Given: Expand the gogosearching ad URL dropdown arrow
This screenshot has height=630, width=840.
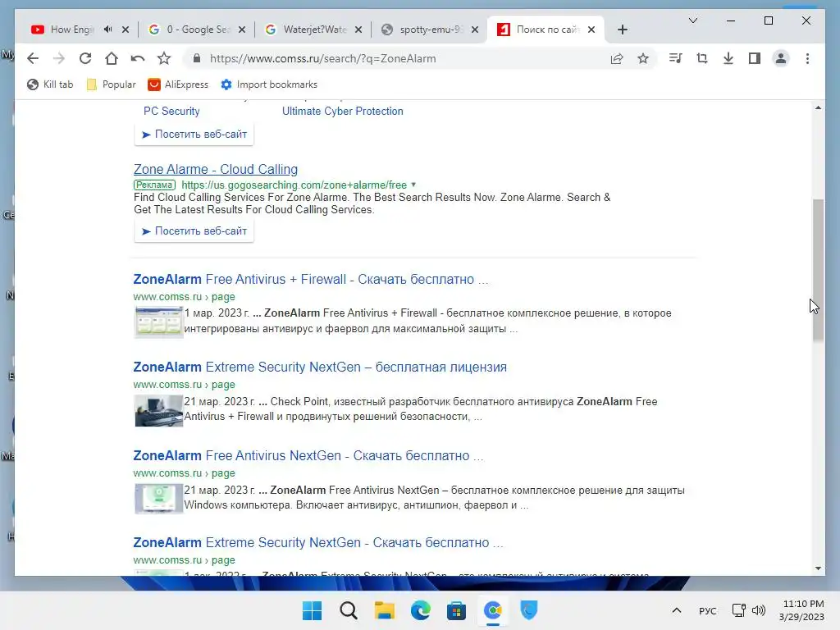Looking at the screenshot, I should [413, 185].
